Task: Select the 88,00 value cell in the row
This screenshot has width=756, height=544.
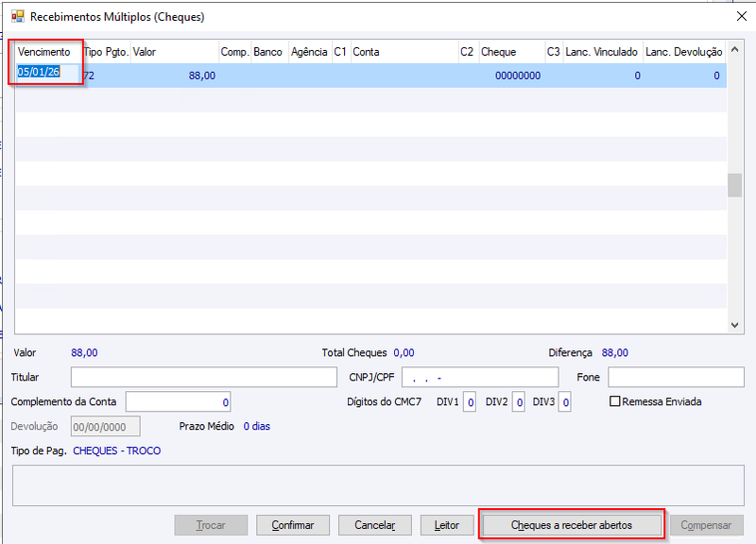Action: [175, 76]
